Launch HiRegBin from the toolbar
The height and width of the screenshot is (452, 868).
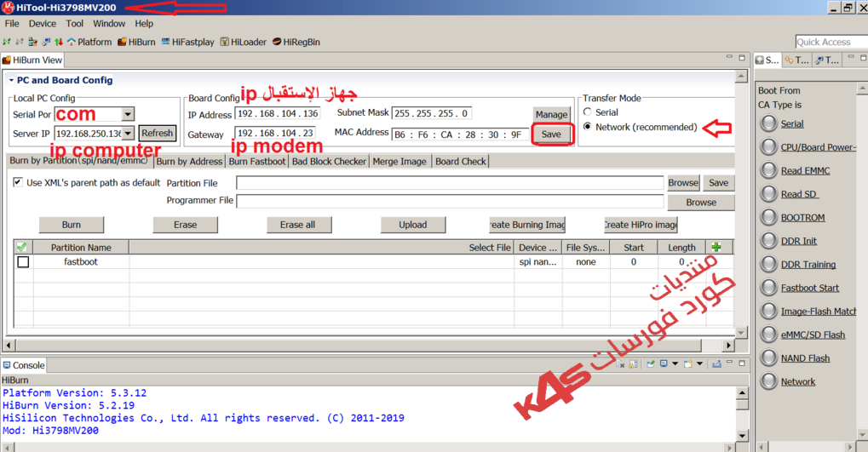click(x=296, y=42)
